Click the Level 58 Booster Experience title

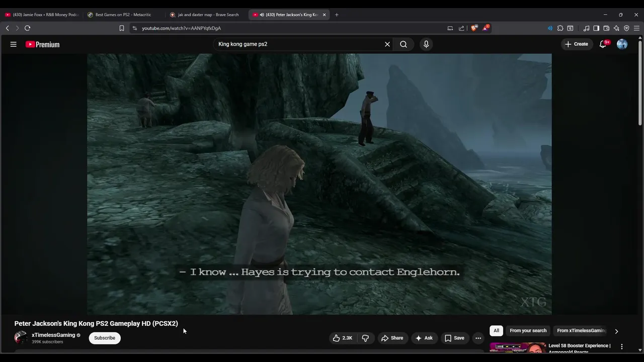tap(580, 348)
